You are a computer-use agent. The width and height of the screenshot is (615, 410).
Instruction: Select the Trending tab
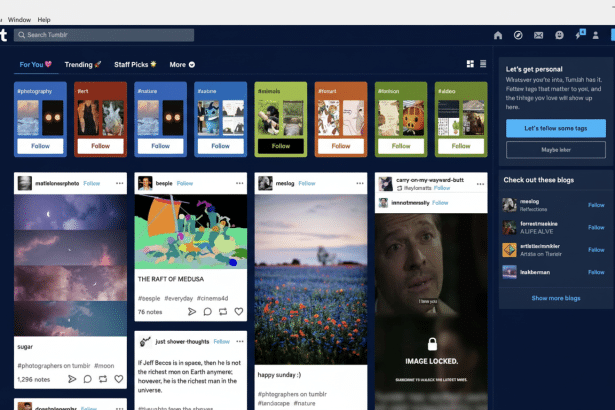(x=83, y=65)
